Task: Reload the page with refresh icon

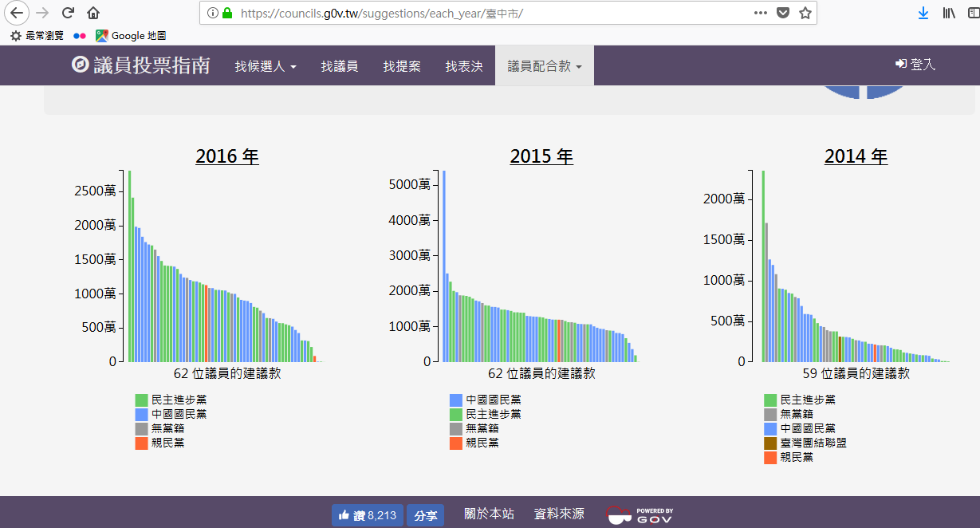Action: click(x=68, y=13)
